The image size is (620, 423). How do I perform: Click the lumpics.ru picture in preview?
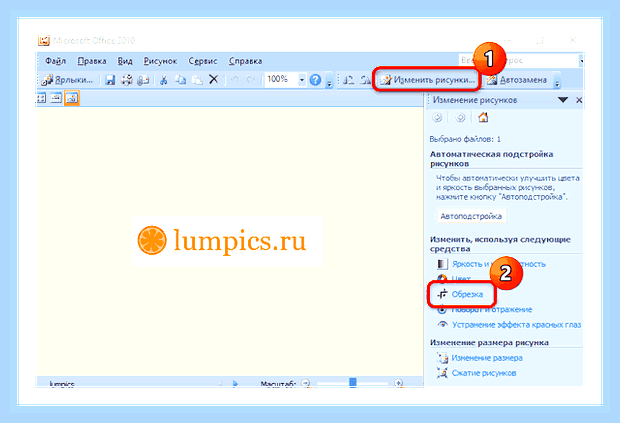point(227,241)
